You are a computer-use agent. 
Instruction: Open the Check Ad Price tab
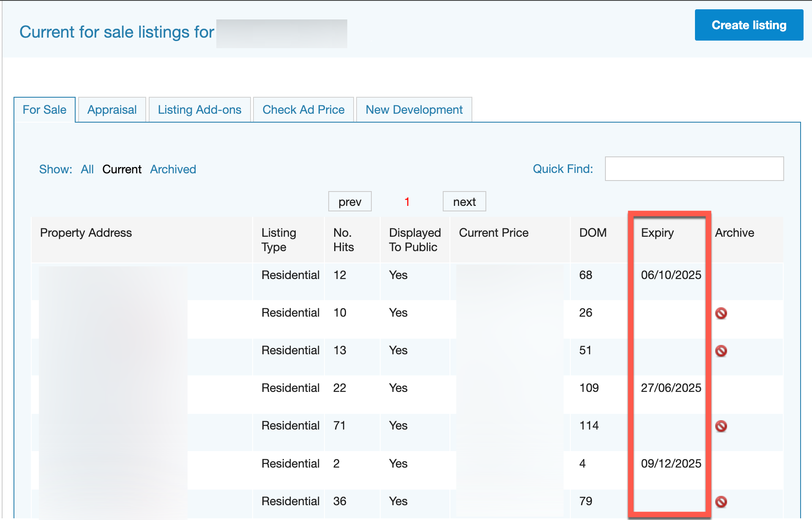[x=303, y=109]
